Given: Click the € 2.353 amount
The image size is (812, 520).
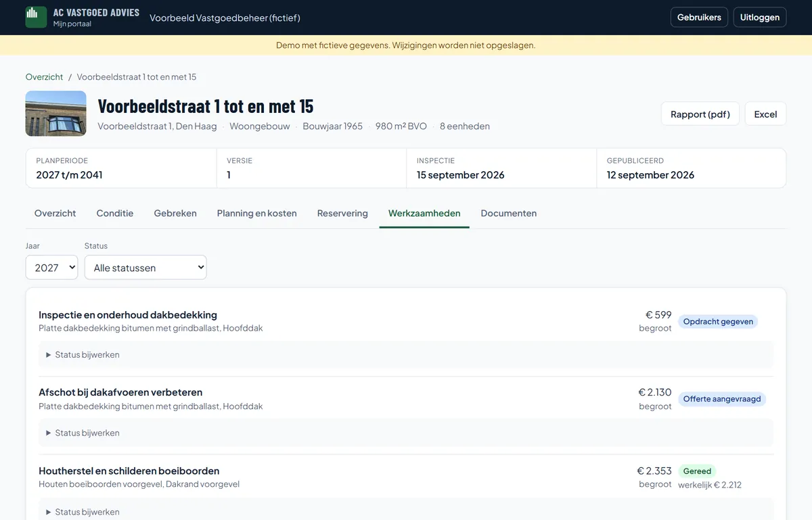Looking at the screenshot, I should (654, 471).
